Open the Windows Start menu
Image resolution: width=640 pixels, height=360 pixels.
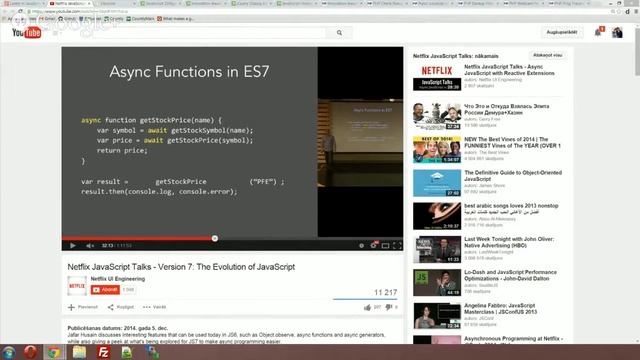[x=9, y=352]
